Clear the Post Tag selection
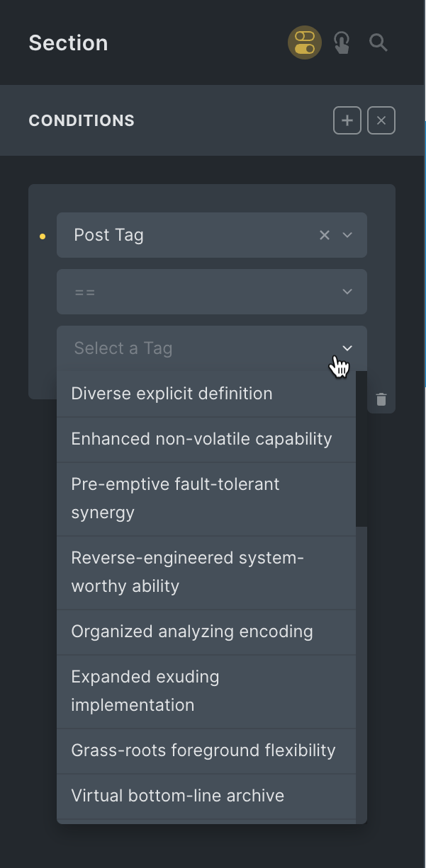Viewport: 426px width, 868px height. (x=325, y=235)
